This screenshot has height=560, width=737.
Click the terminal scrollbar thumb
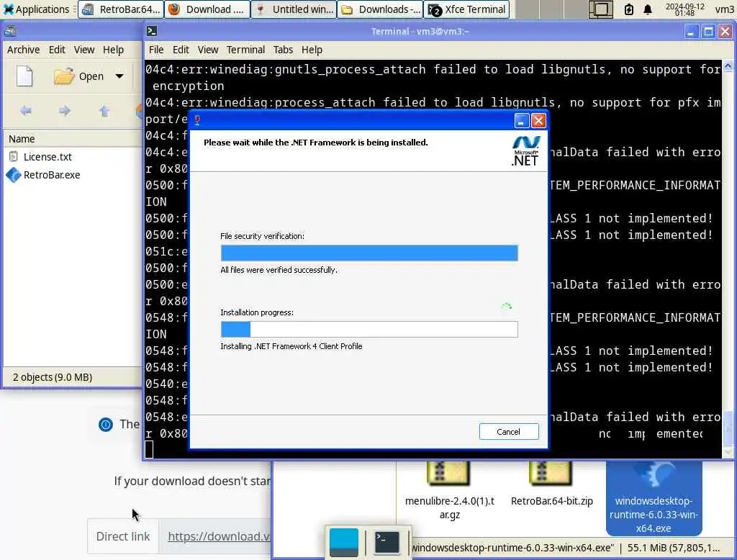click(728, 428)
